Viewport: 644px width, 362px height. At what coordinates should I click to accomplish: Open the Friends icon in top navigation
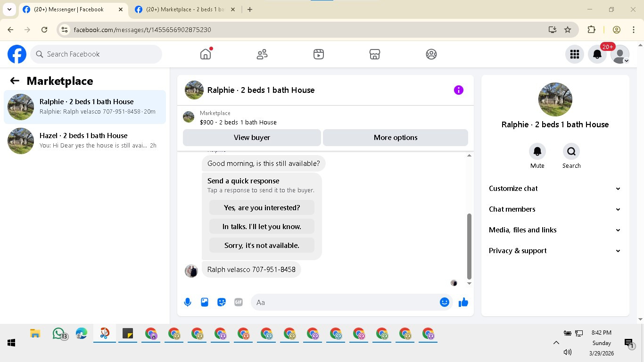pyautogui.click(x=262, y=54)
